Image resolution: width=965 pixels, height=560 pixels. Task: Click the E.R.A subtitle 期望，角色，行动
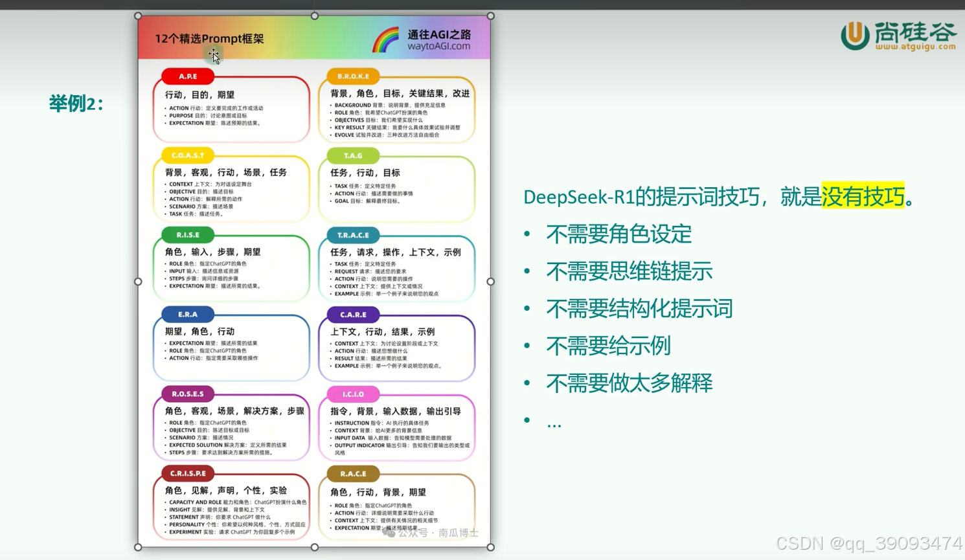coord(199,331)
